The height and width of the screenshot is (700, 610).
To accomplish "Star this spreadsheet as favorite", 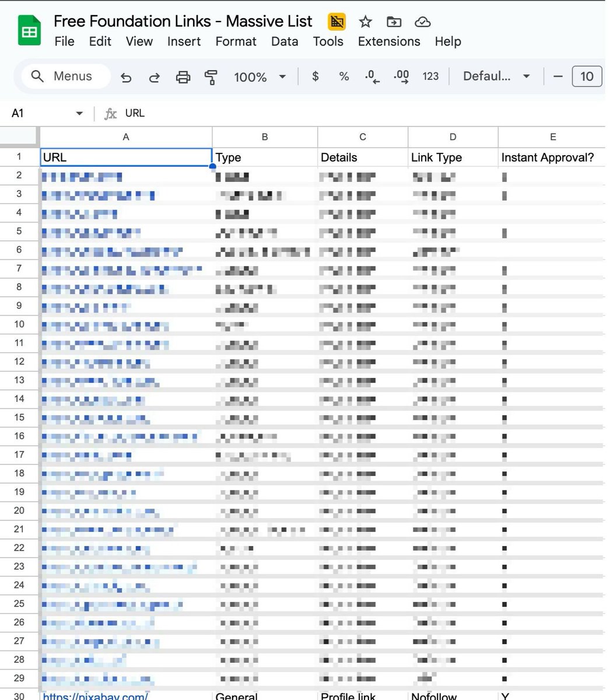I will point(365,21).
